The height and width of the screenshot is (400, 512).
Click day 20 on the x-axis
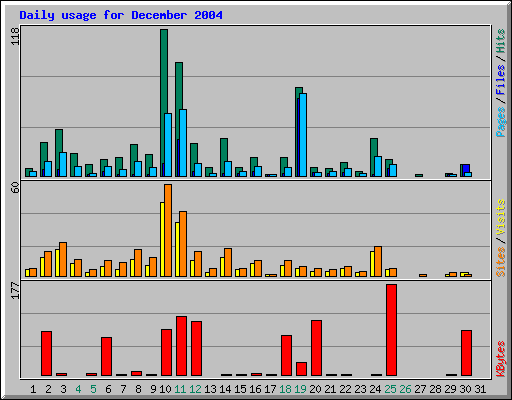pyautogui.click(x=315, y=389)
